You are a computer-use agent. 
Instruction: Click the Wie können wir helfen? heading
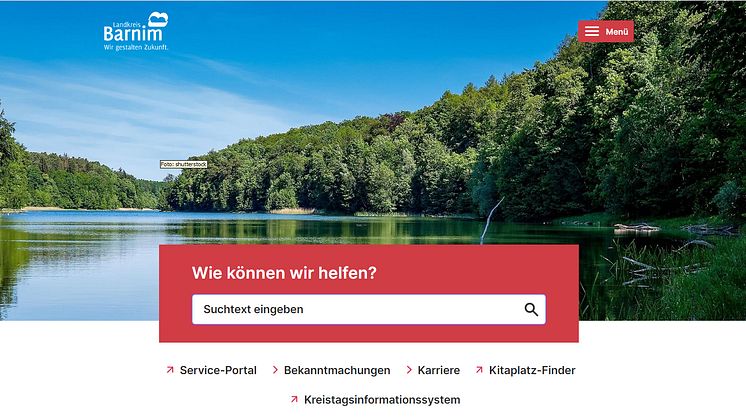tap(284, 273)
